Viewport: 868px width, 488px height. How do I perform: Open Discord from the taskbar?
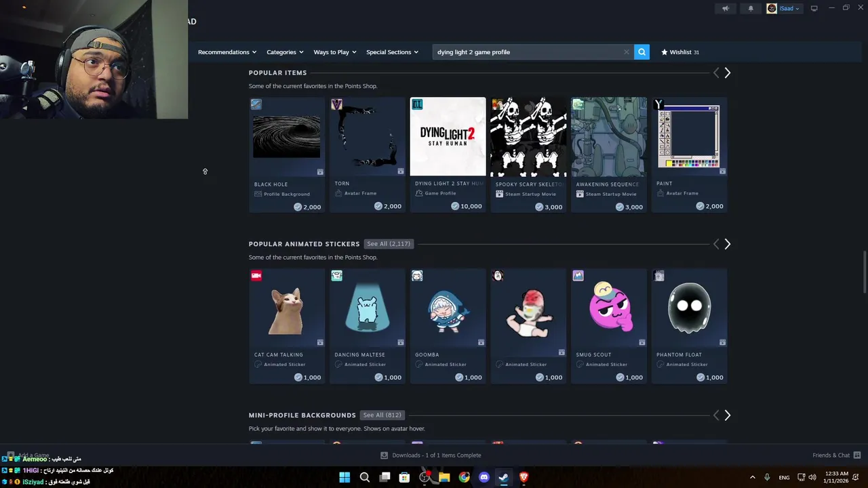point(484,477)
